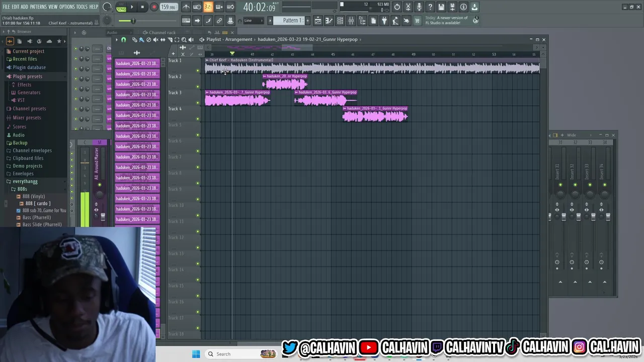
Task: Click the one-click audio recording microphone icon
Action: (419, 7)
